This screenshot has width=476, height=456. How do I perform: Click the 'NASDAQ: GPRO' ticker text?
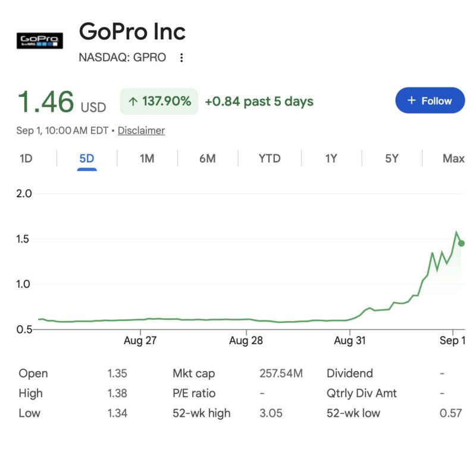(x=123, y=57)
